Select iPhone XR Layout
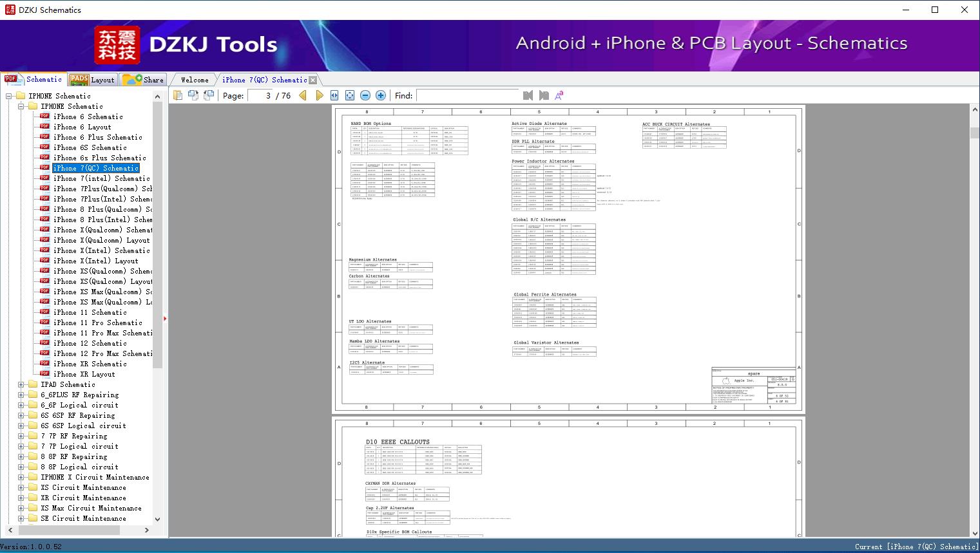Viewport: 980px width, 553px height. click(84, 374)
